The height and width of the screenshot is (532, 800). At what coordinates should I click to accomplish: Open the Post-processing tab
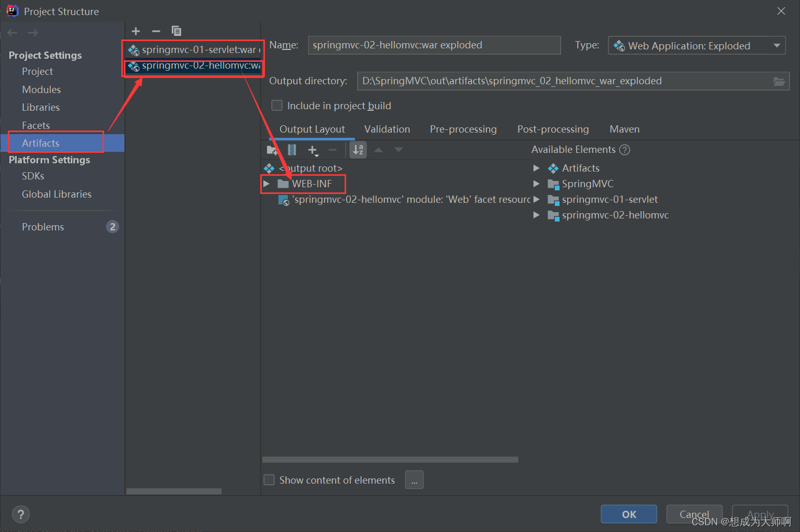tap(553, 129)
